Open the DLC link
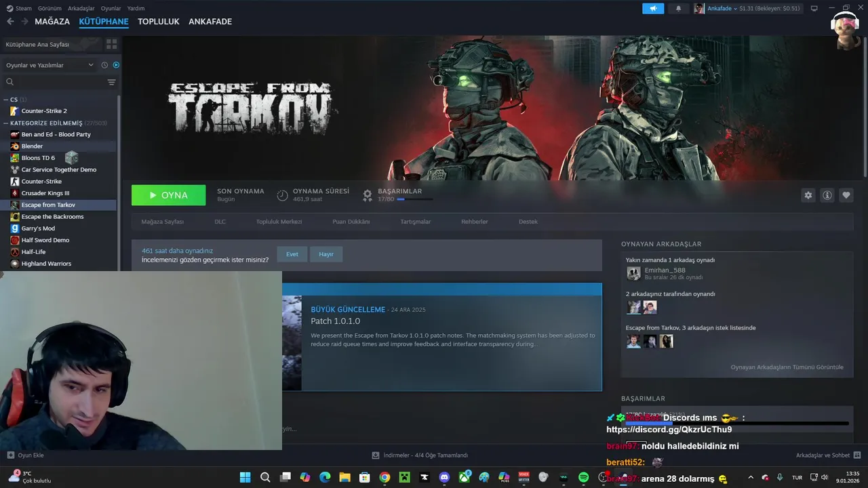 pos(220,222)
